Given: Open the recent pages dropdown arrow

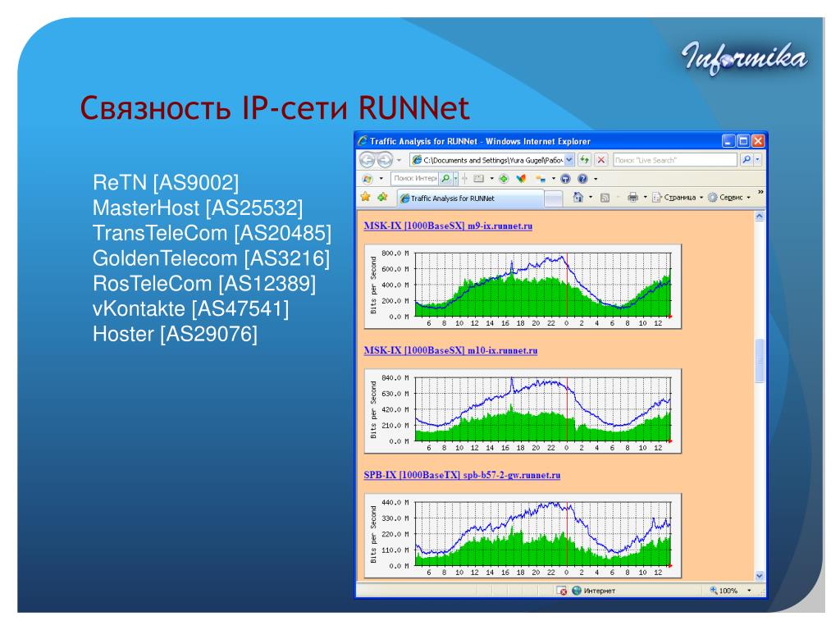Looking at the screenshot, I should (x=399, y=160).
